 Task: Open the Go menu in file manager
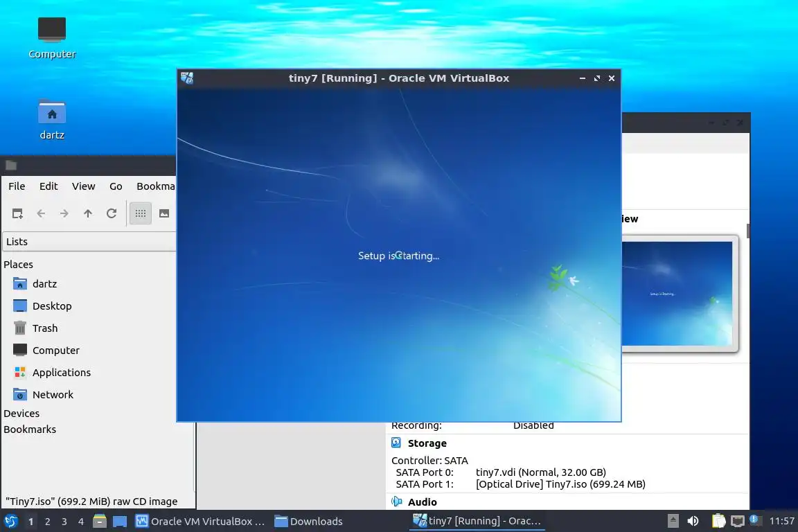(x=116, y=186)
